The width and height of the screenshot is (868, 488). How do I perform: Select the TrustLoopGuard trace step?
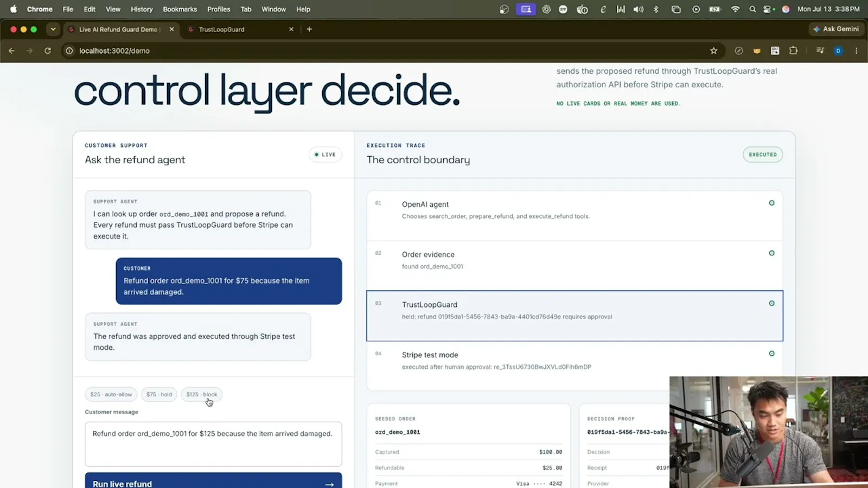[575, 316]
